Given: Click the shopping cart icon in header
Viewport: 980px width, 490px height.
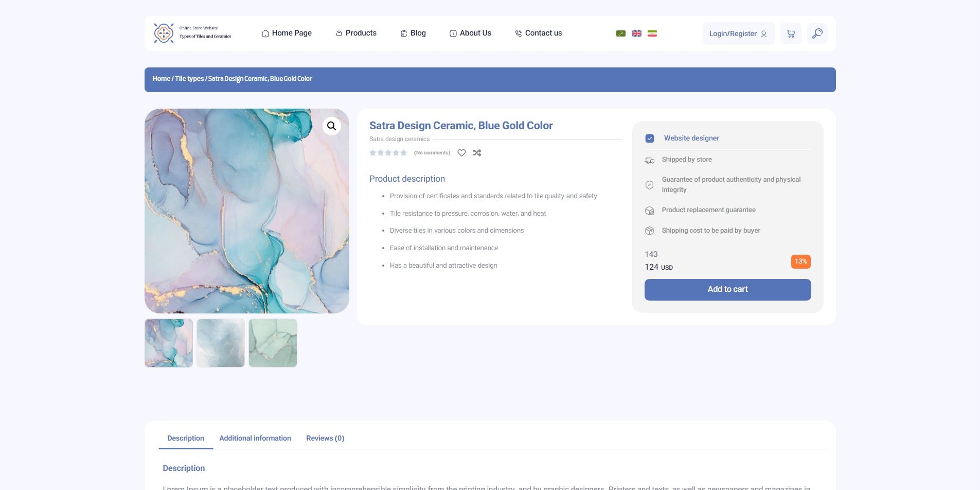Looking at the screenshot, I should (791, 34).
